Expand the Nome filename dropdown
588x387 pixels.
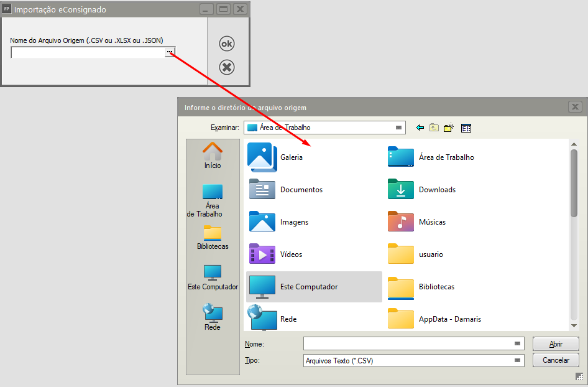pos(517,343)
